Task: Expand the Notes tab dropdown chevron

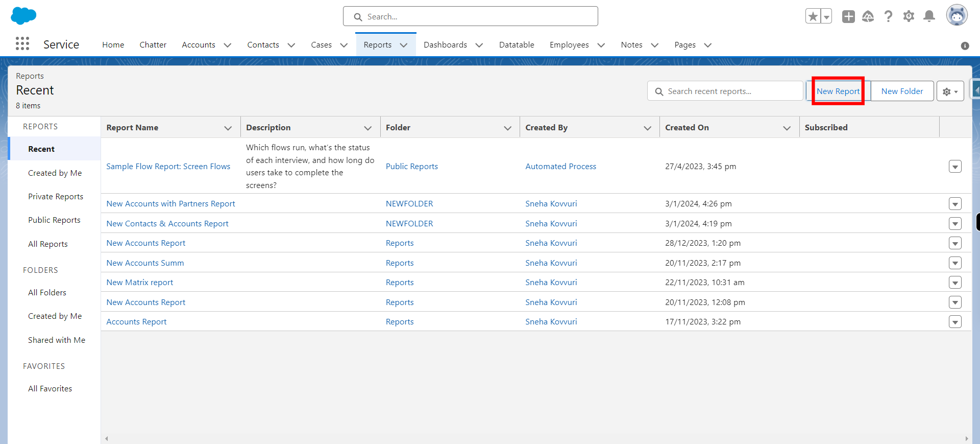Action: pyautogui.click(x=655, y=45)
